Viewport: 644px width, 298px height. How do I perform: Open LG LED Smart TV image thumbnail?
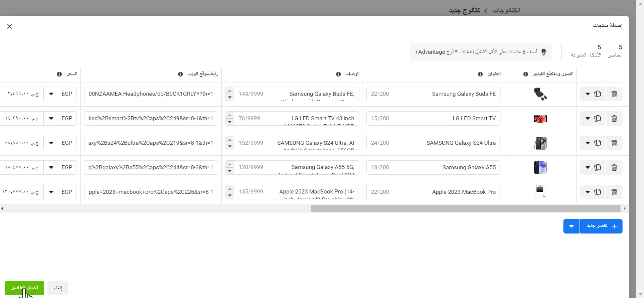pos(540,118)
